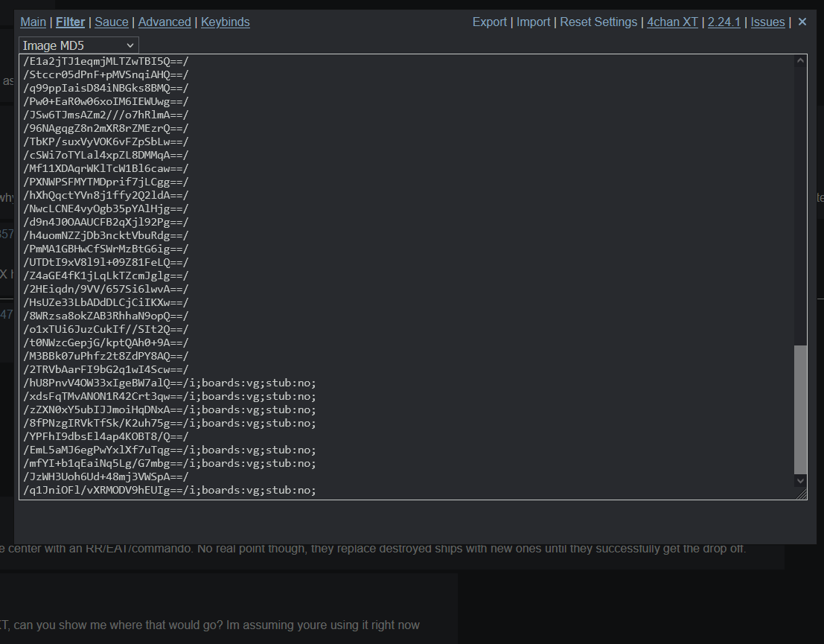This screenshot has height=644, width=824.
Task: Click the filter list scrollbar thumb
Action: point(800,409)
